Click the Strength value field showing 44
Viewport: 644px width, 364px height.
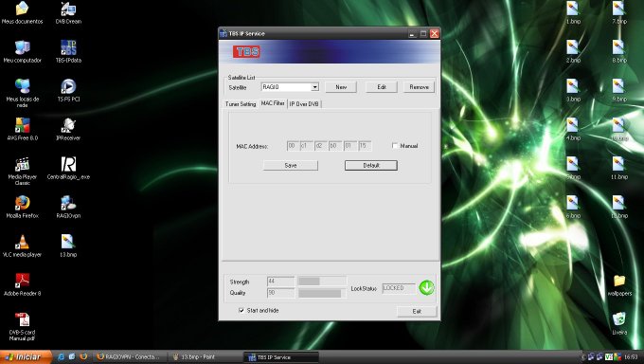tap(280, 281)
